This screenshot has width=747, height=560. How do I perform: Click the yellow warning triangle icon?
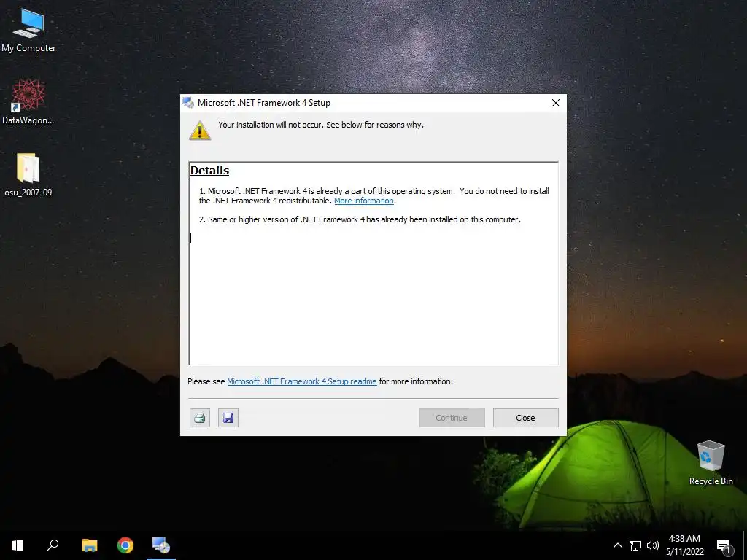pos(200,131)
